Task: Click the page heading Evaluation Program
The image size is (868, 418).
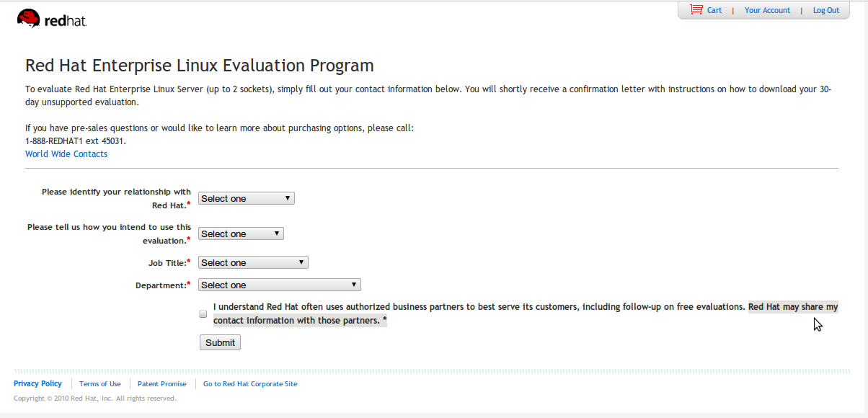Action: pyautogui.click(x=200, y=66)
